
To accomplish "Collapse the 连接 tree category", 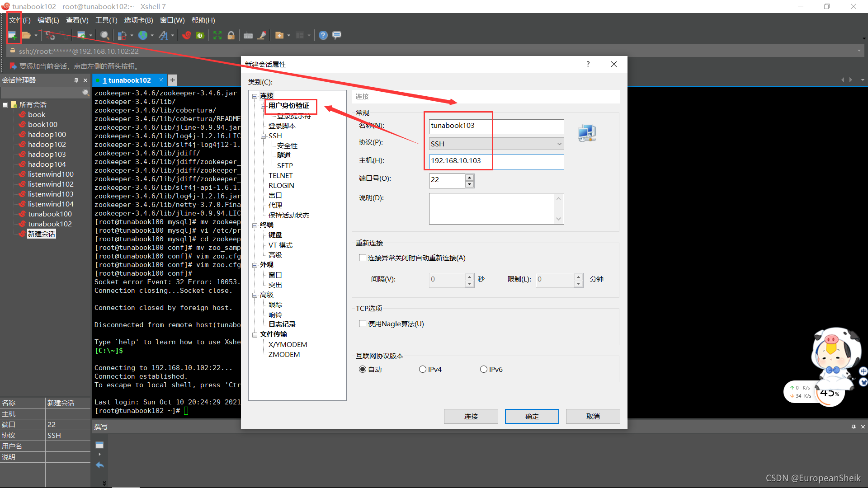I will point(255,96).
